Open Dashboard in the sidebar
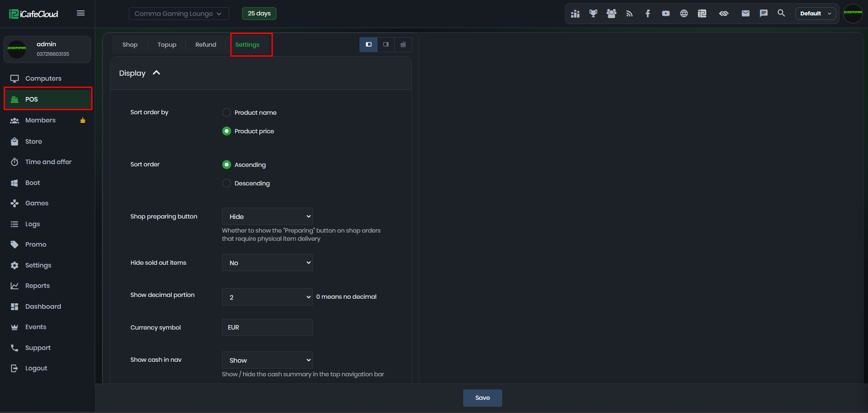Viewport: 868px width, 413px height. (x=48, y=306)
